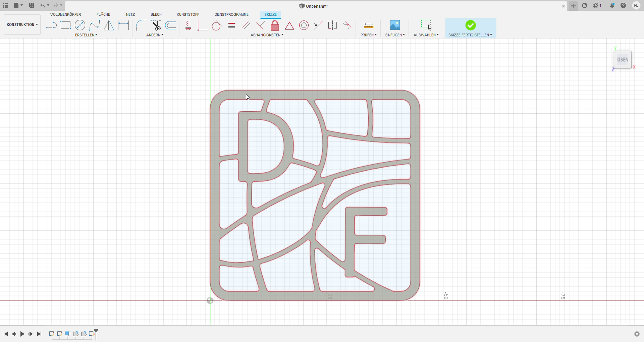This screenshot has width=644, height=342.
Task: Select the extrude feature in timeline
Action: [67, 334]
